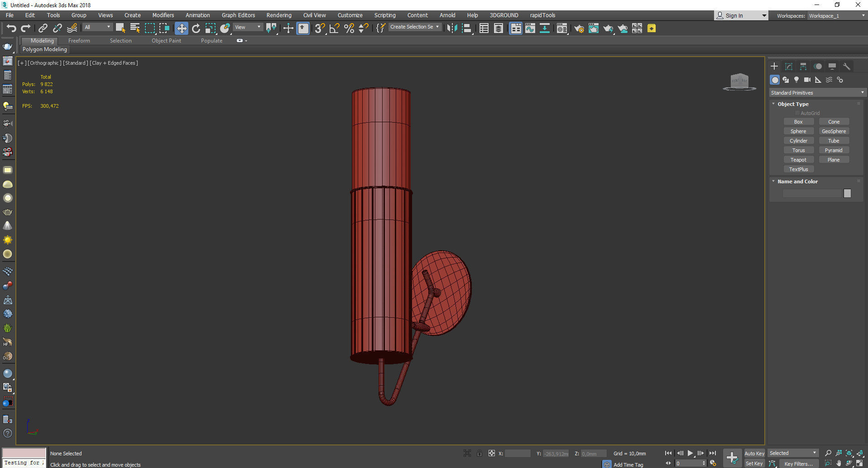This screenshot has width=868, height=468.
Task: Open the Modifiers menu
Action: coord(163,15)
